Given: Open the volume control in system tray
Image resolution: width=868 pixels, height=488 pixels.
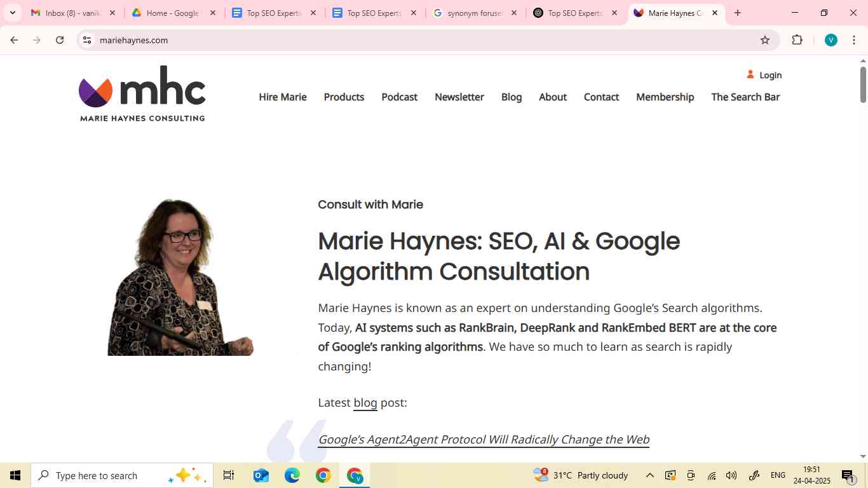Looking at the screenshot, I should (731, 475).
